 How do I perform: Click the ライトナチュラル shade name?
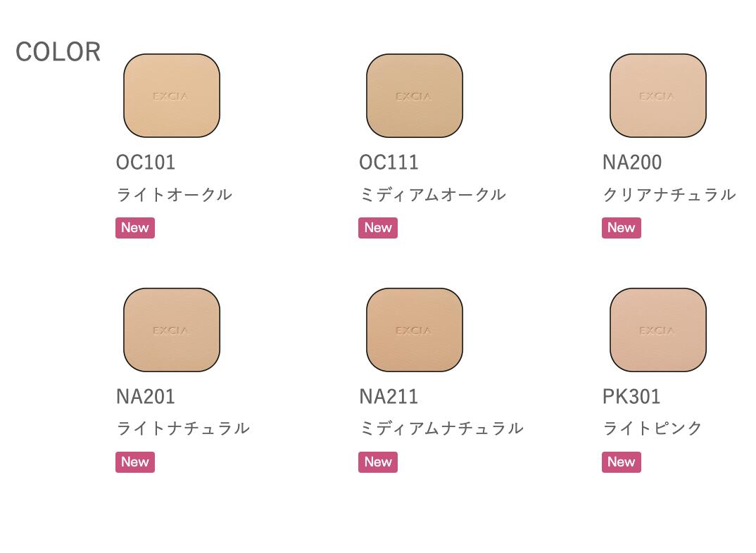coord(183,428)
